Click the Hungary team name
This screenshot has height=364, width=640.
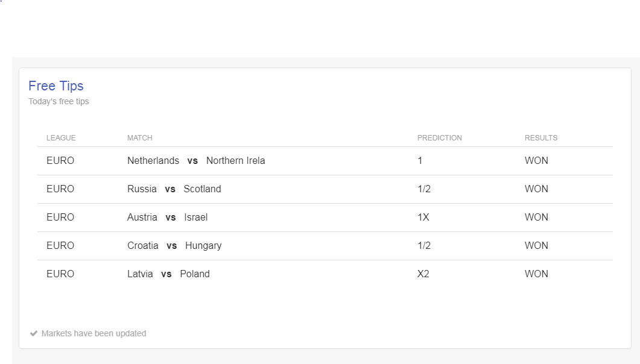(203, 246)
